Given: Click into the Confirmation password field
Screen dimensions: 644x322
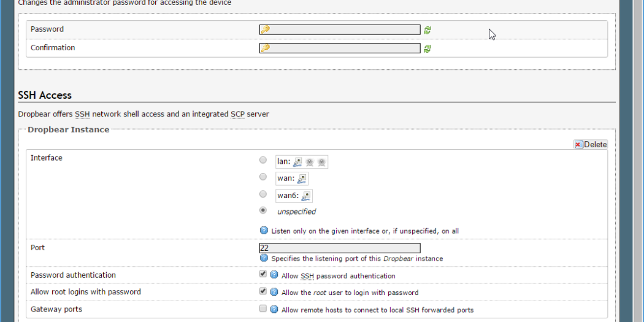Looking at the screenshot, I should pyautogui.click(x=343, y=48).
